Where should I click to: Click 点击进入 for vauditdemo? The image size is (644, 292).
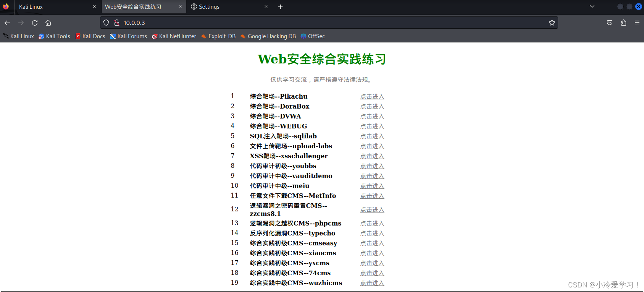click(372, 176)
